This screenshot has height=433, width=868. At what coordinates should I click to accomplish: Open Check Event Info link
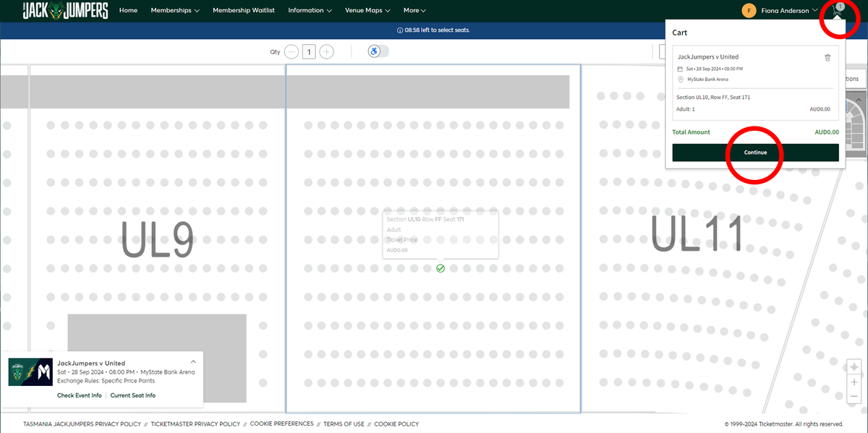pos(80,395)
